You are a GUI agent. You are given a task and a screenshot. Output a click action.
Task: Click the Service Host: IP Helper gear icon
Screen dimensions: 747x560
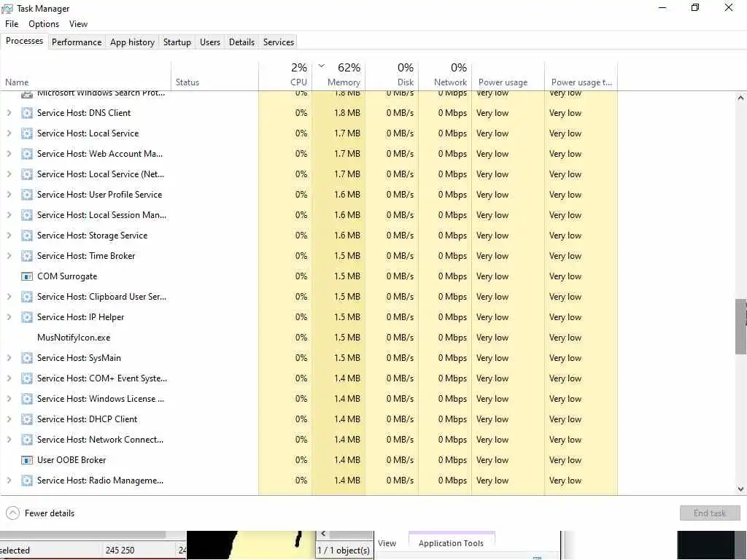27,317
